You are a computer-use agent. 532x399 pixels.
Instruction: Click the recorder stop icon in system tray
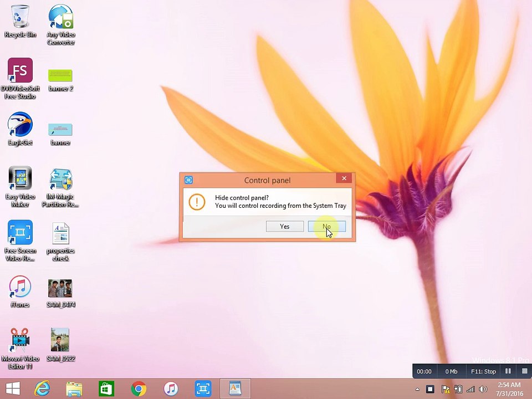[430, 389]
